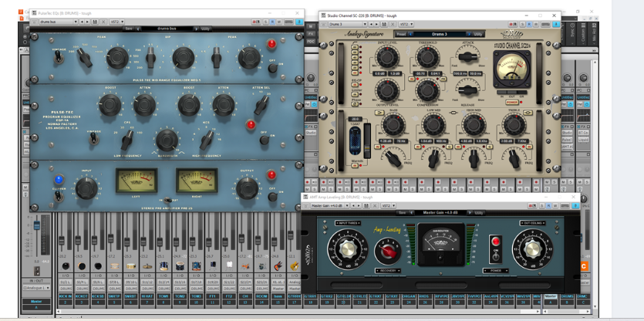Click the Analogue 1 output selector under IN/OUT

click(36, 288)
